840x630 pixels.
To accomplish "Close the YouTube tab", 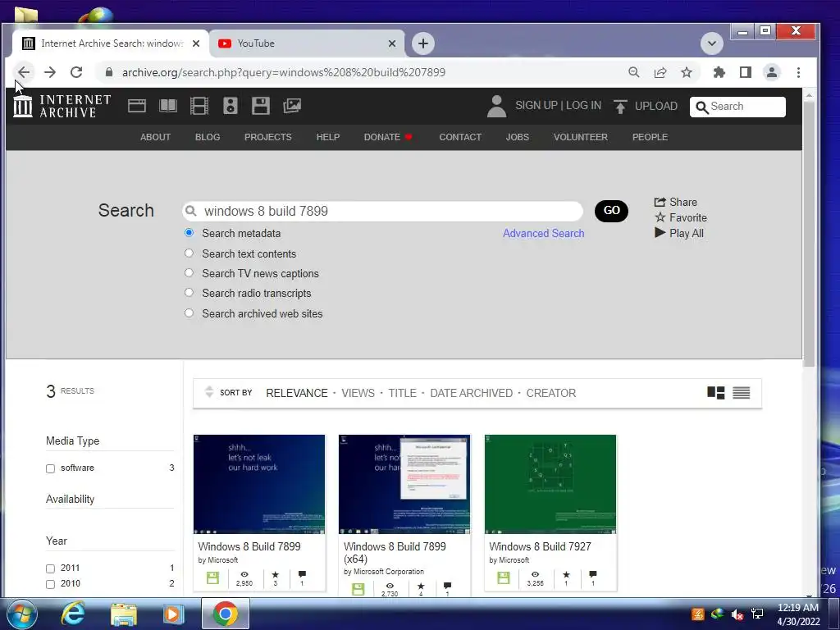I will (x=392, y=43).
